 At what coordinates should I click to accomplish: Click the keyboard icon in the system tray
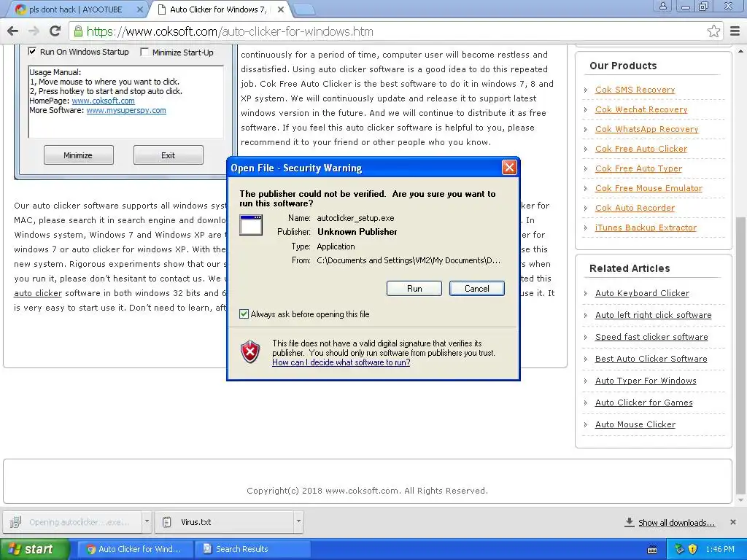pos(653,550)
